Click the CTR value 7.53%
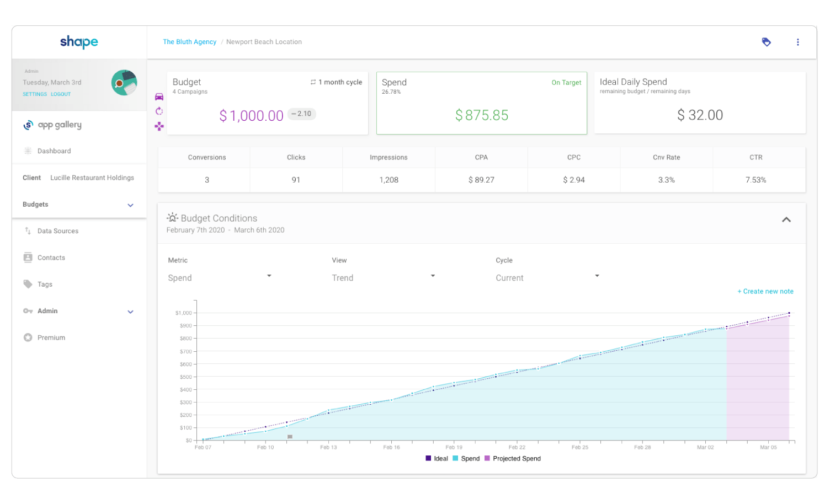Image resolution: width=830 pixels, height=504 pixels. point(755,180)
